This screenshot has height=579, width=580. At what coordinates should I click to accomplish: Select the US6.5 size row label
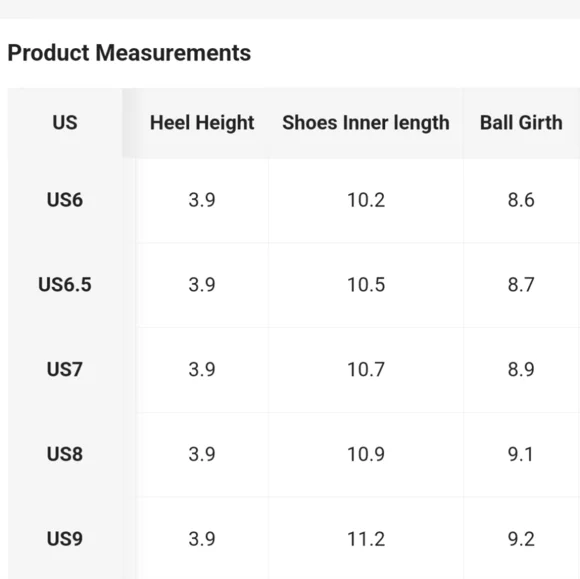(65, 285)
